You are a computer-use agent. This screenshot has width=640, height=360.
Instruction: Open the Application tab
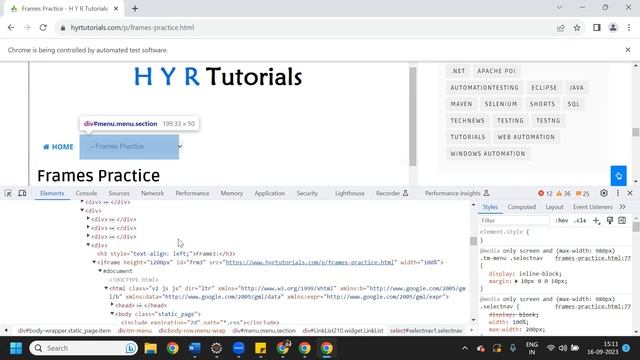[269, 193]
